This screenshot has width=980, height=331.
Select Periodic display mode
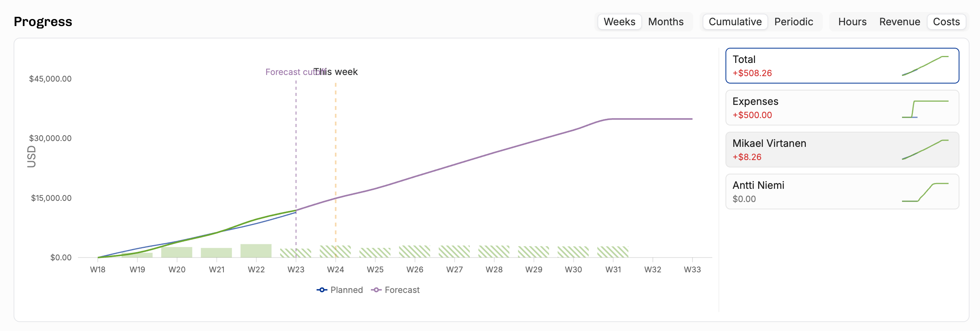794,22
